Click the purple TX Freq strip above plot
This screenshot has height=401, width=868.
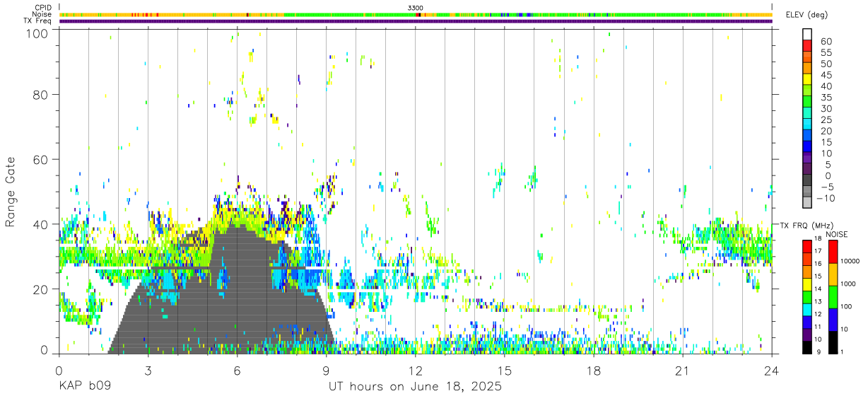pyautogui.click(x=416, y=21)
